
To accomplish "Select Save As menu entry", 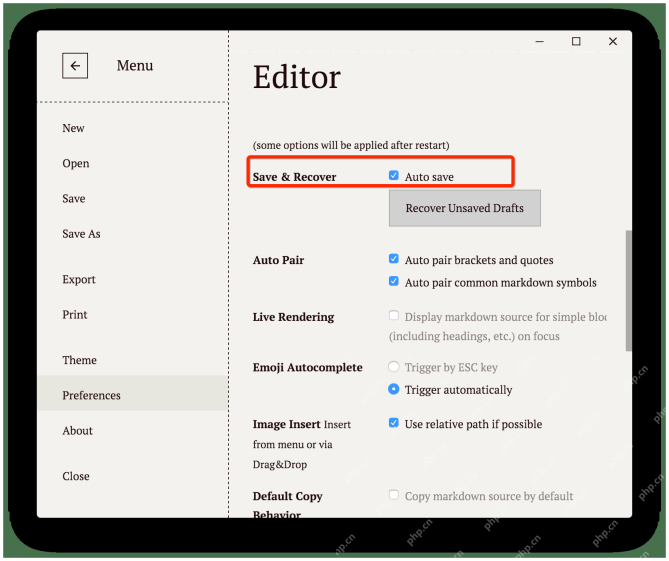I will click(x=81, y=234).
